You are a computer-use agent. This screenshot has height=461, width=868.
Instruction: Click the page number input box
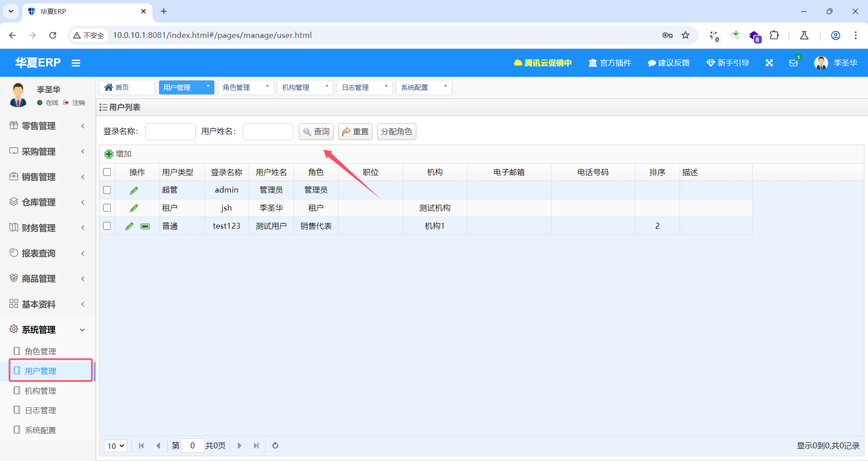pos(192,446)
